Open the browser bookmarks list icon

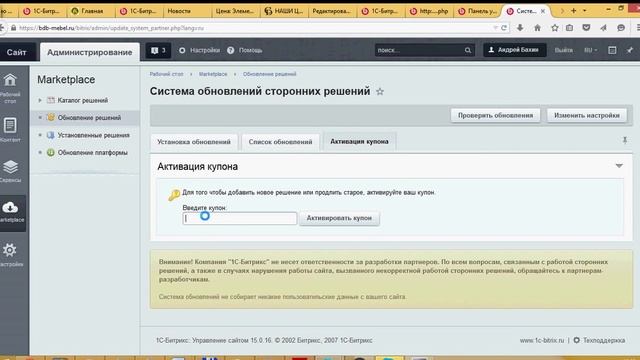[x=569, y=28]
